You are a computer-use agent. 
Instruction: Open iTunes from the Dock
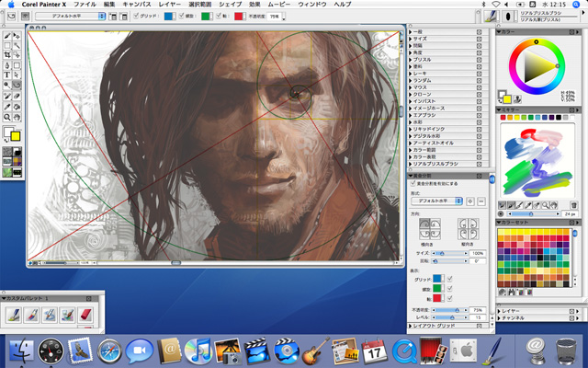pyautogui.click(x=198, y=351)
